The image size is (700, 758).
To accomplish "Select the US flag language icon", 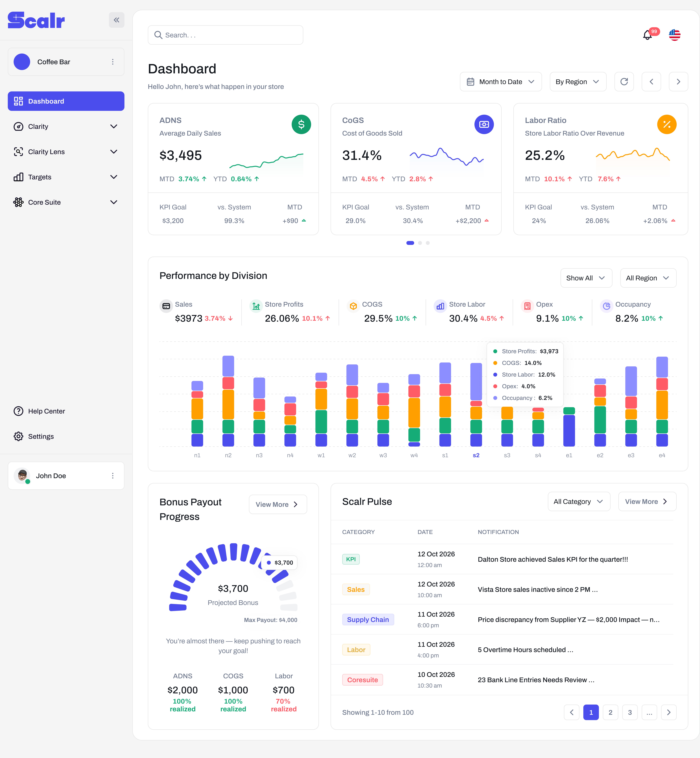I will click(x=675, y=35).
